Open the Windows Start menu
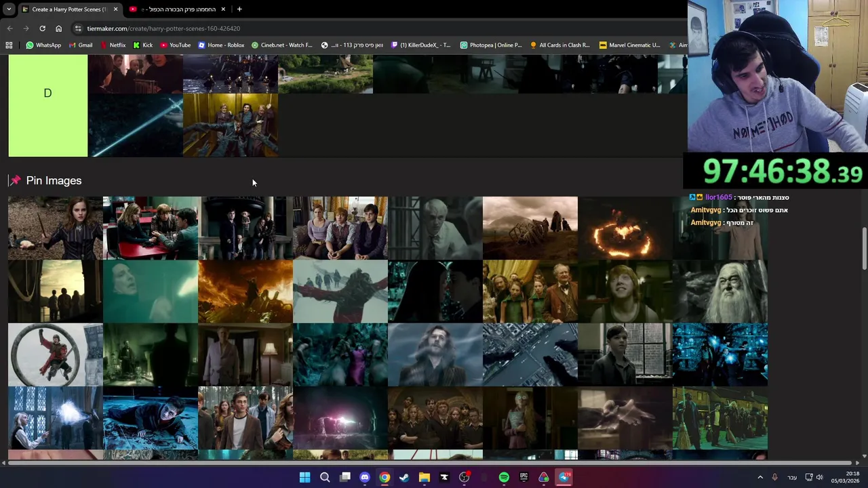 pyautogui.click(x=304, y=477)
